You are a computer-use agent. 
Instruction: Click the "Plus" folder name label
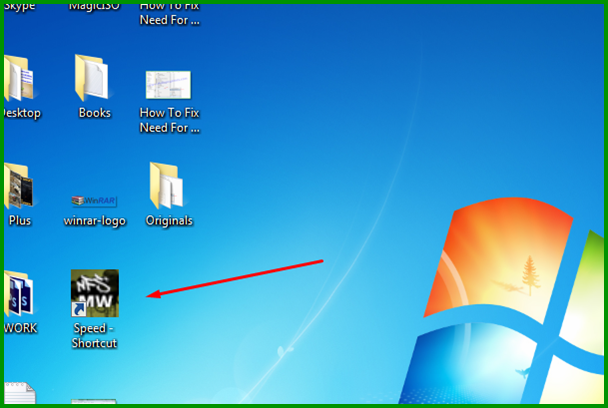click(x=19, y=221)
